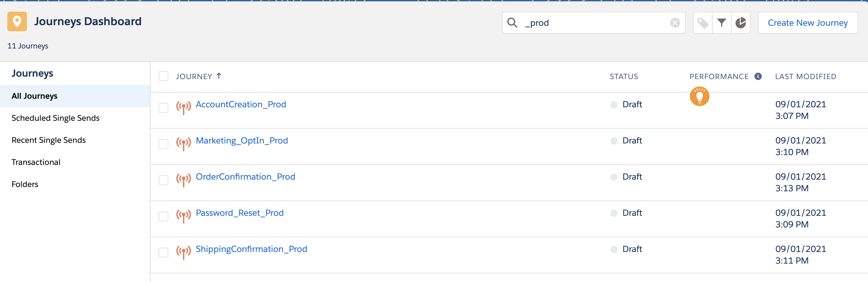Open Scheduled Single Sends in sidebar
The width and height of the screenshot is (868, 282).
56,118
